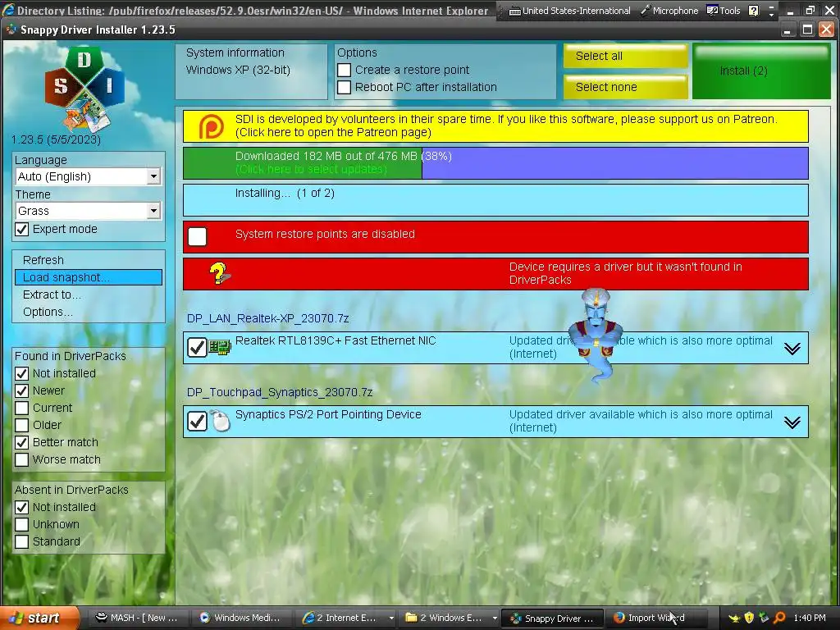Enable Create a restore point
The width and height of the screenshot is (840, 630).
[x=345, y=71]
